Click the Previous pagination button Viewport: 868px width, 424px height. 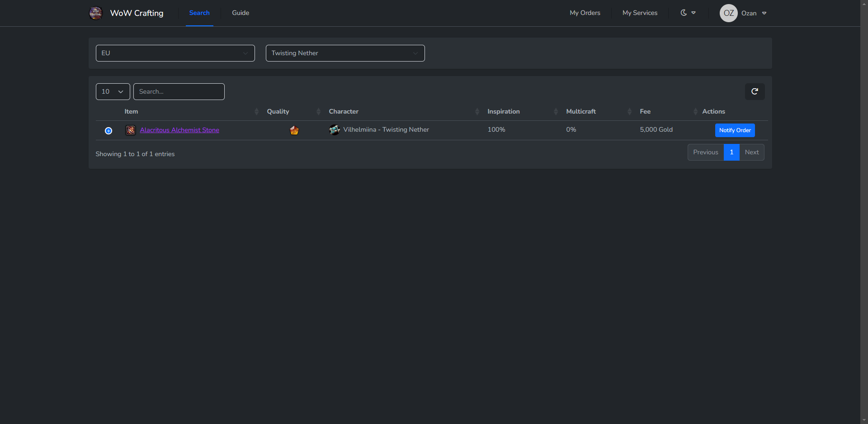[x=706, y=152]
